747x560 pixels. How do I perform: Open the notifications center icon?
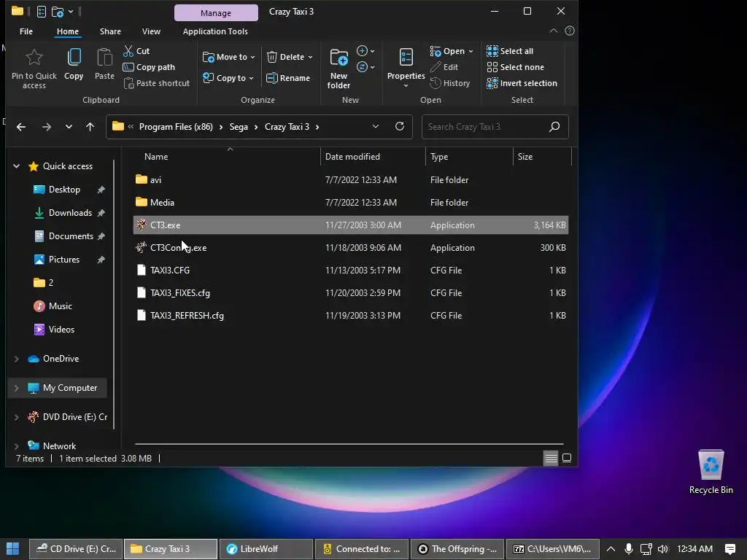729,549
